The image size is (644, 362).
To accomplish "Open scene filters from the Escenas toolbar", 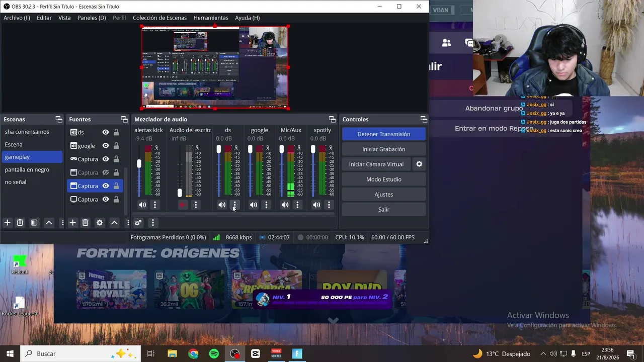I will click(34, 223).
